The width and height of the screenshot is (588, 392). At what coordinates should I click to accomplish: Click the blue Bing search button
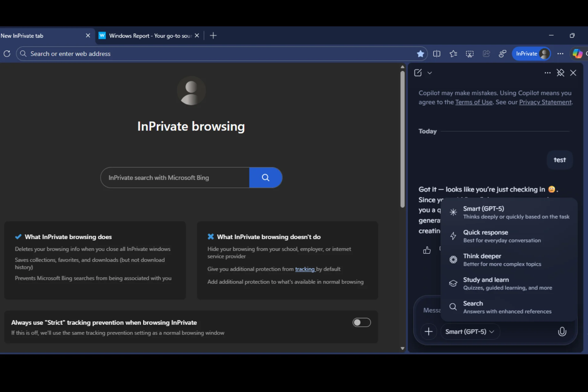pyautogui.click(x=265, y=178)
